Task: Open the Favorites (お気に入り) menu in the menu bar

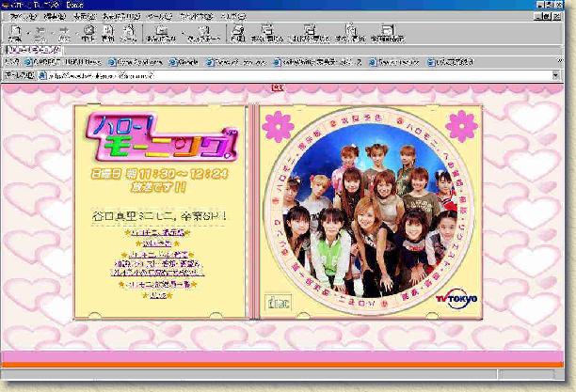Action: (121, 16)
